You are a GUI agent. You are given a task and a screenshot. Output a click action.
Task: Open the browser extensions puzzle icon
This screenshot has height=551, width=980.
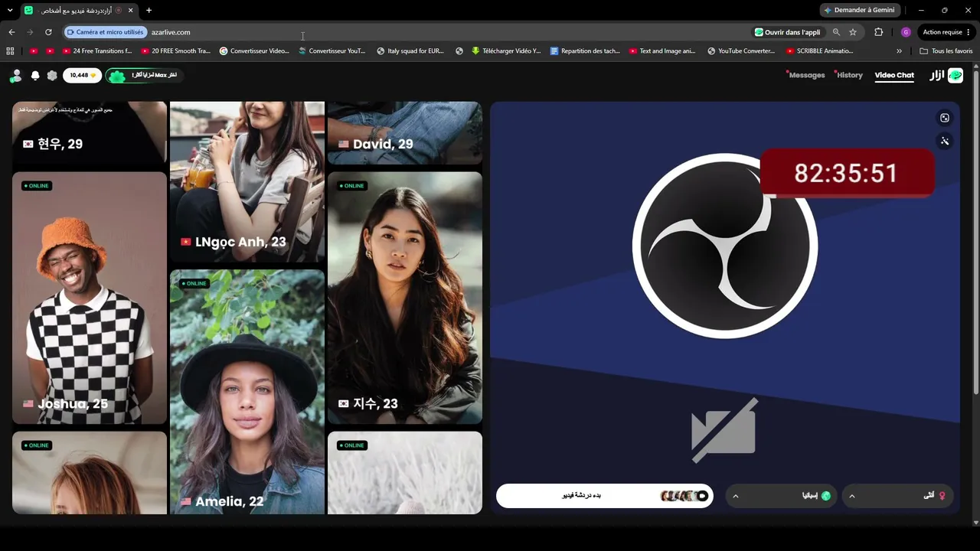pyautogui.click(x=878, y=32)
